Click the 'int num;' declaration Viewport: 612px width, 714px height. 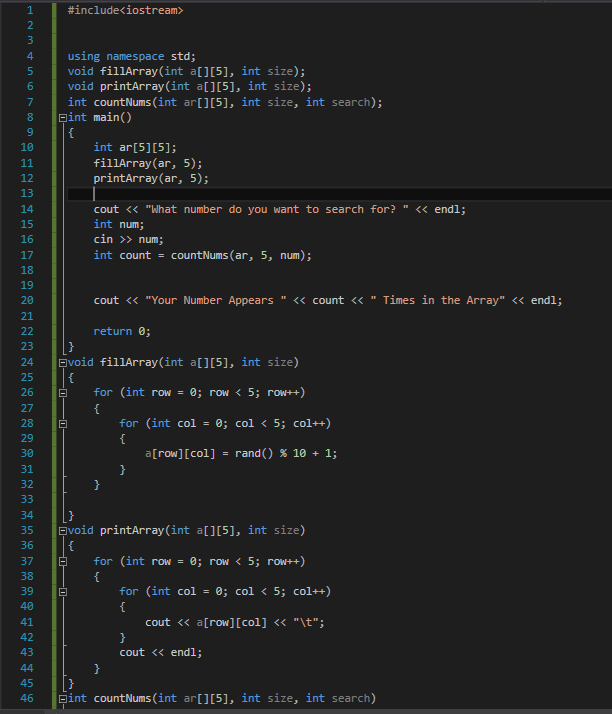coord(119,224)
